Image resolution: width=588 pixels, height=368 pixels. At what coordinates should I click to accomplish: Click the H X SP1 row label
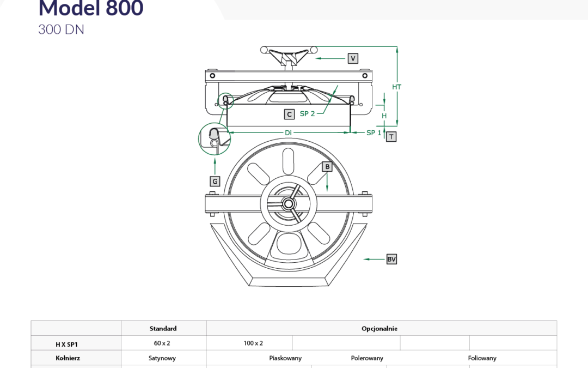click(x=67, y=345)
